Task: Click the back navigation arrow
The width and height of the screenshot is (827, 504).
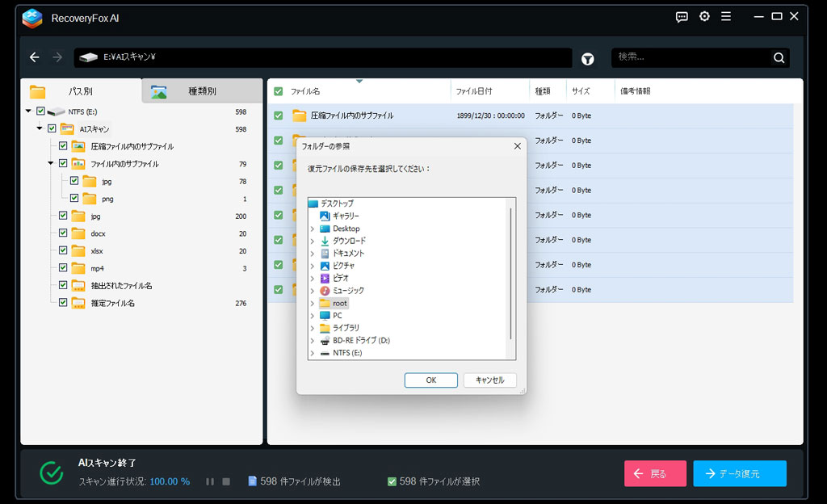Action: [x=33, y=57]
